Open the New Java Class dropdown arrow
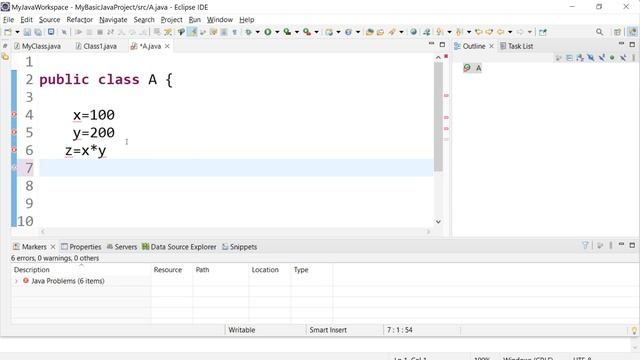640x360 pixels. (x=358, y=32)
